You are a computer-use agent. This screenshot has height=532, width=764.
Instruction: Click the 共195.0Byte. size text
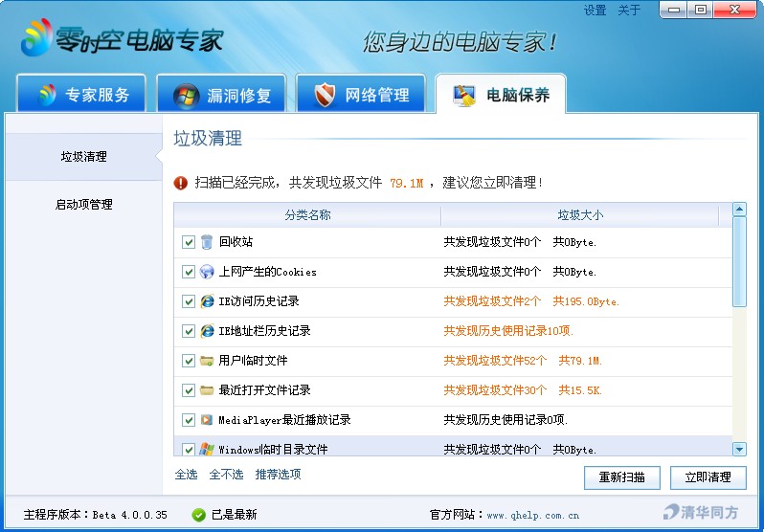[586, 301]
